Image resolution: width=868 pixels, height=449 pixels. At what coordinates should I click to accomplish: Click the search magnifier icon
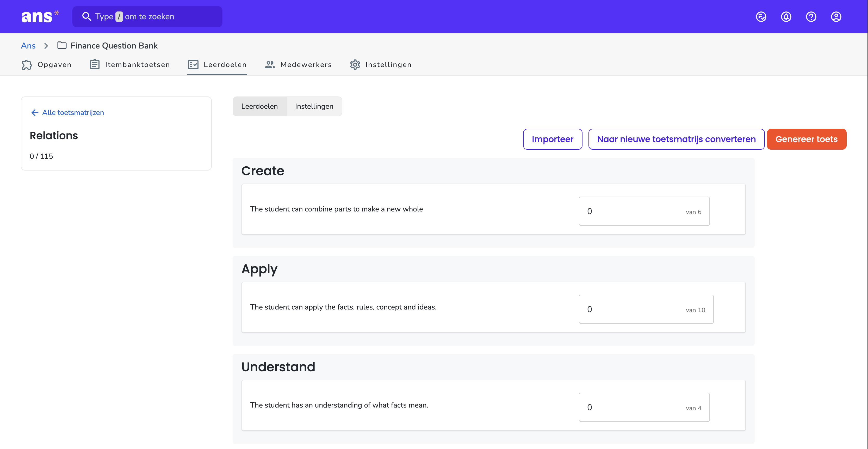(x=86, y=16)
